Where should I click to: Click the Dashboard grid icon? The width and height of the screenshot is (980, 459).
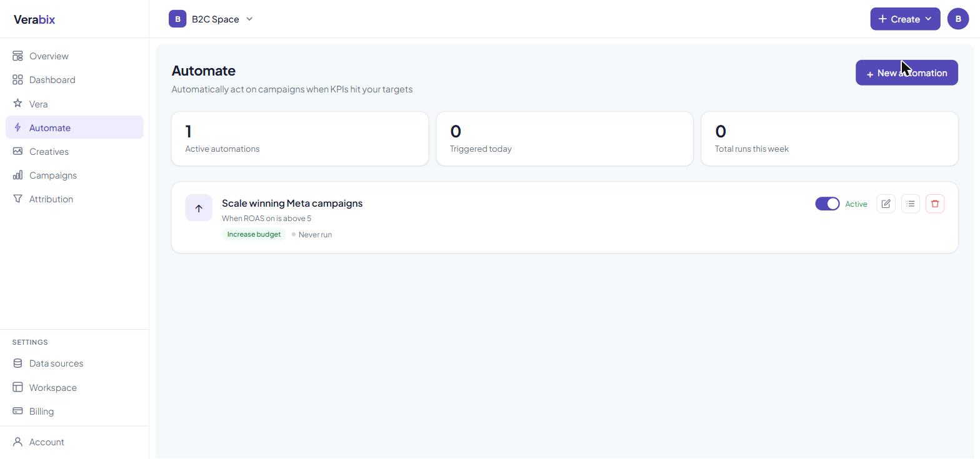click(17, 80)
